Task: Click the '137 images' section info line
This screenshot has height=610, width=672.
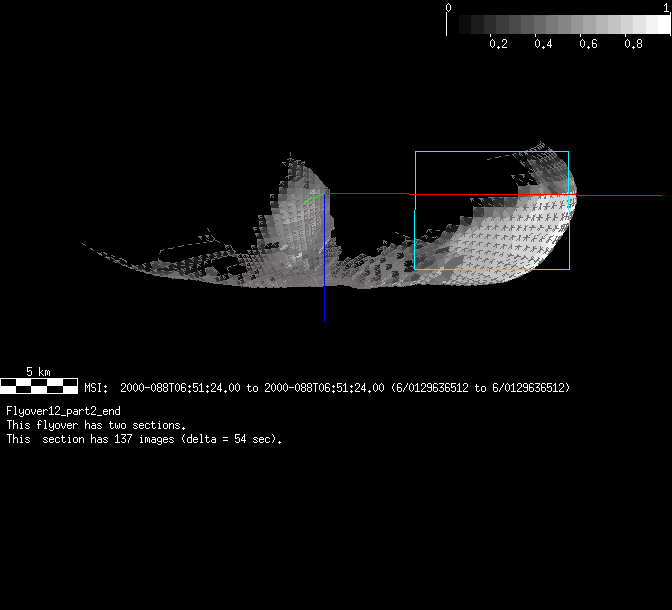Action: tap(144, 439)
